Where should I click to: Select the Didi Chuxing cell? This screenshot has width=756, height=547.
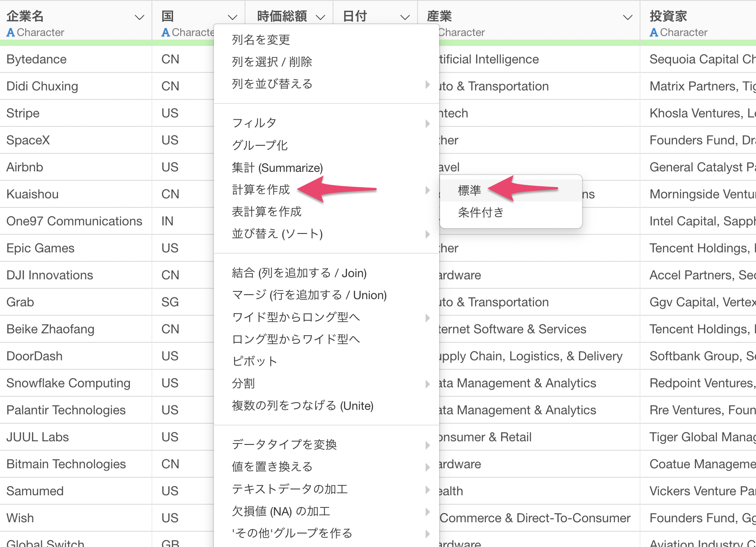(76, 86)
